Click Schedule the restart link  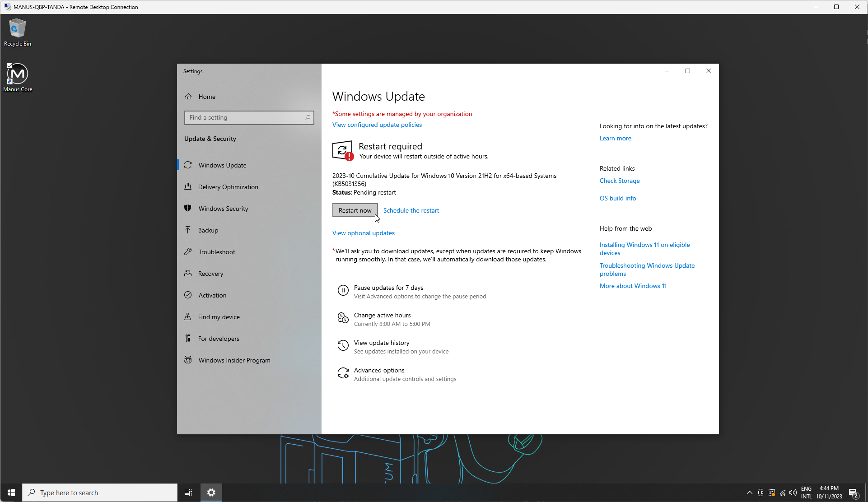coord(411,210)
